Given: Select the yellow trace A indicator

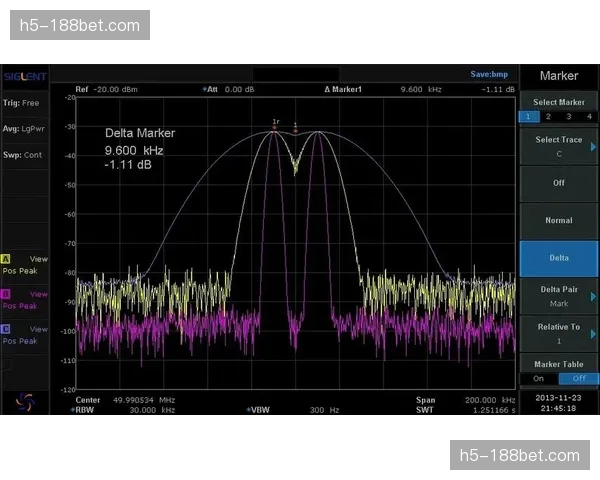Looking at the screenshot, I should coord(7,258).
